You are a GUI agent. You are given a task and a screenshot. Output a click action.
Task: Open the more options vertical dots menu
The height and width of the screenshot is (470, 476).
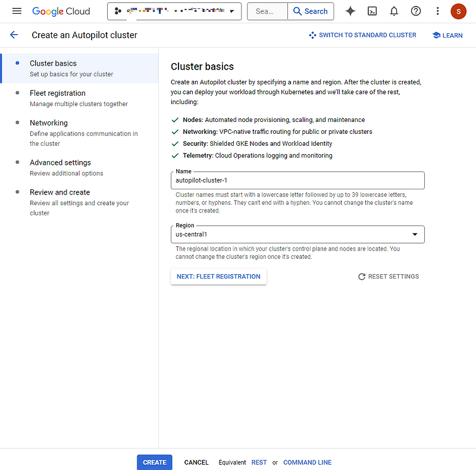pyautogui.click(x=437, y=11)
